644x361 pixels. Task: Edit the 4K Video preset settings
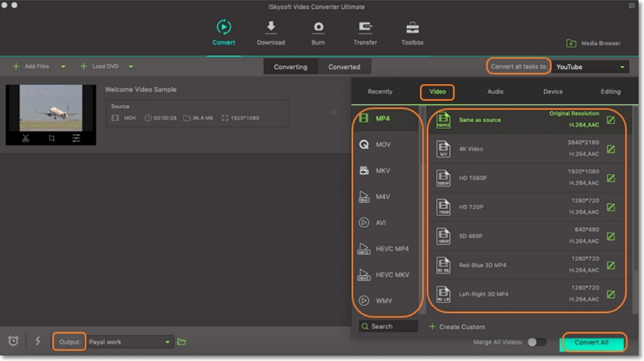[611, 149]
